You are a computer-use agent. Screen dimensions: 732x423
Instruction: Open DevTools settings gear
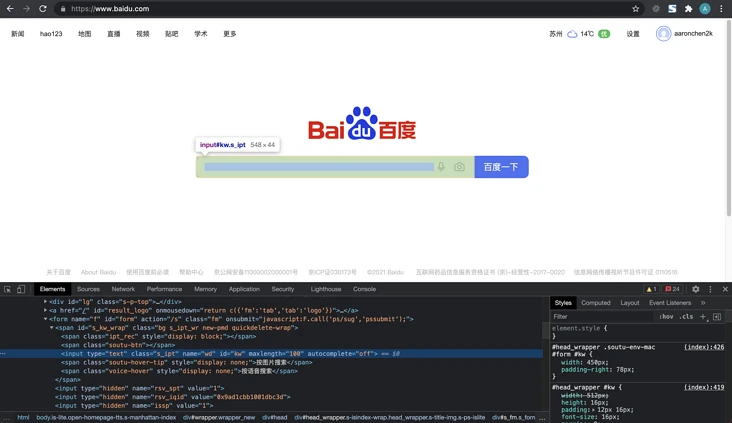[696, 289]
